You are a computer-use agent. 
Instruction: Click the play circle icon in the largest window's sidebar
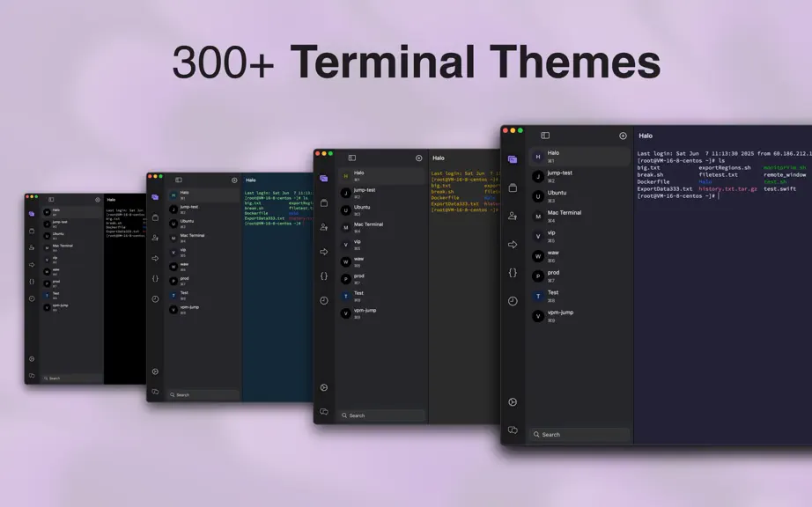(x=513, y=402)
